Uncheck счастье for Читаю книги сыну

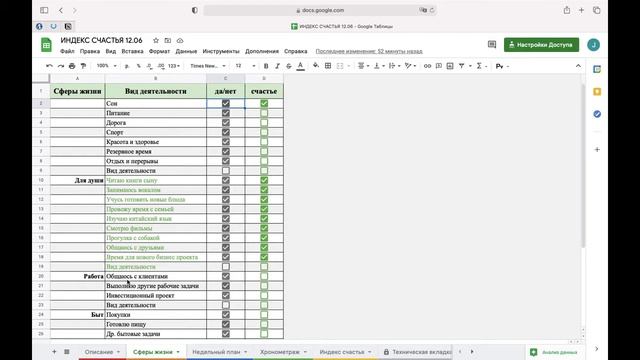[264, 180]
